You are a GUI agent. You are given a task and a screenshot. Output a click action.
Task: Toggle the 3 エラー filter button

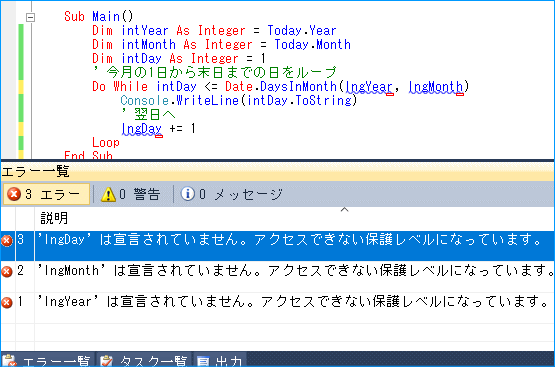46,194
